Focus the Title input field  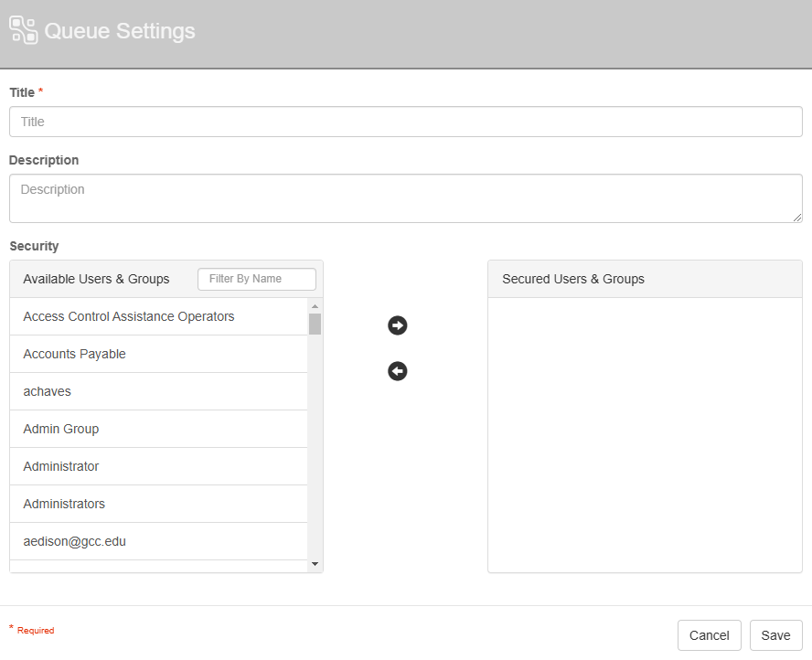tap(405, 122)
